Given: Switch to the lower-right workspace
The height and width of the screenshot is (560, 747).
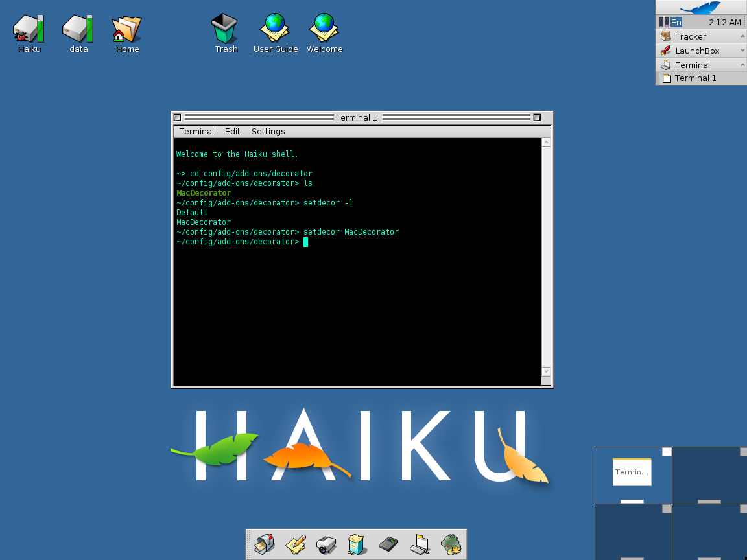Looking at the screenshot, I should [x=710, y=532].
